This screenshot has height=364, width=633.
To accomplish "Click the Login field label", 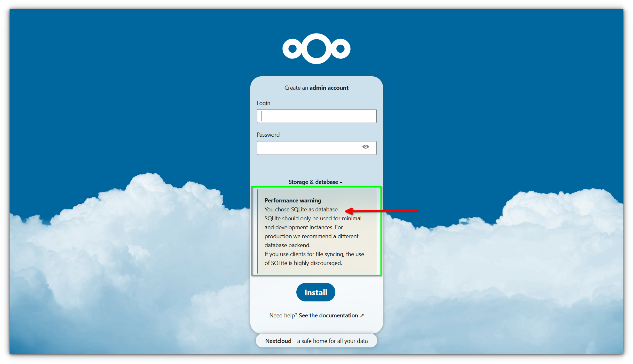I will coord(263,103).
